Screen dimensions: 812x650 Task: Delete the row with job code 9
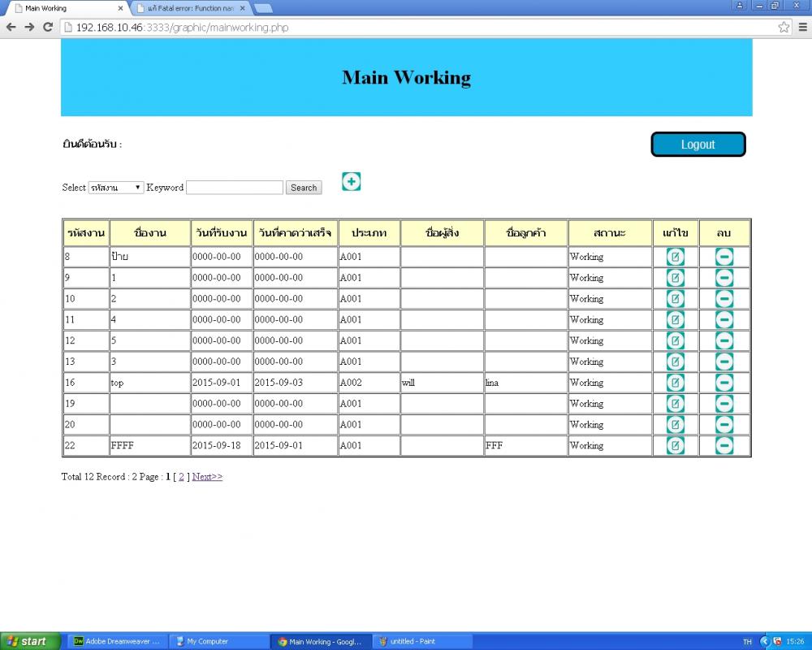(724, 278)
